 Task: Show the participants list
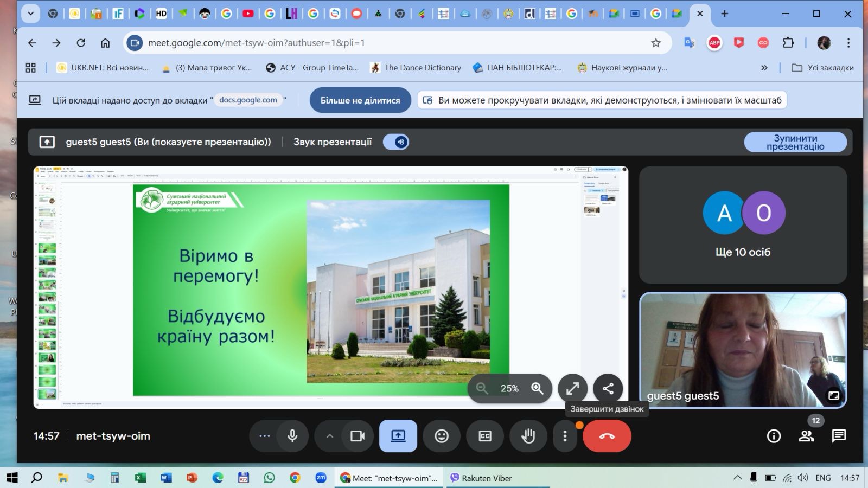point(806,436)
